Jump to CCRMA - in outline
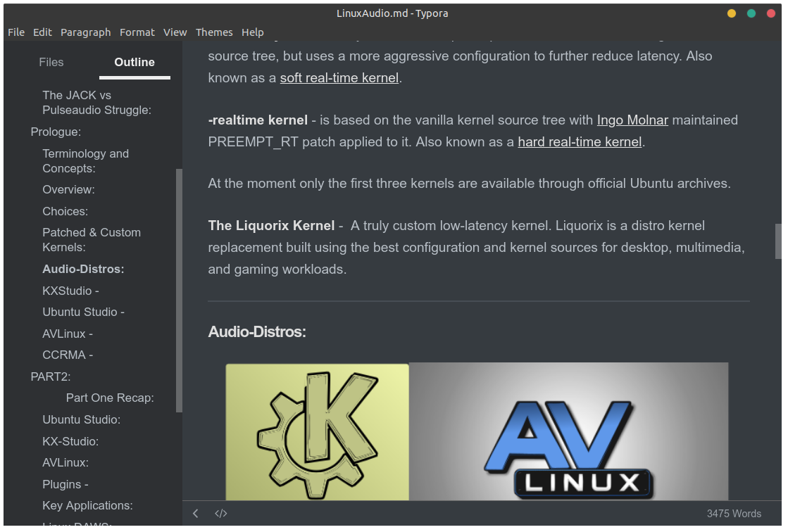The image size is (788, 532). click(68, 355)
